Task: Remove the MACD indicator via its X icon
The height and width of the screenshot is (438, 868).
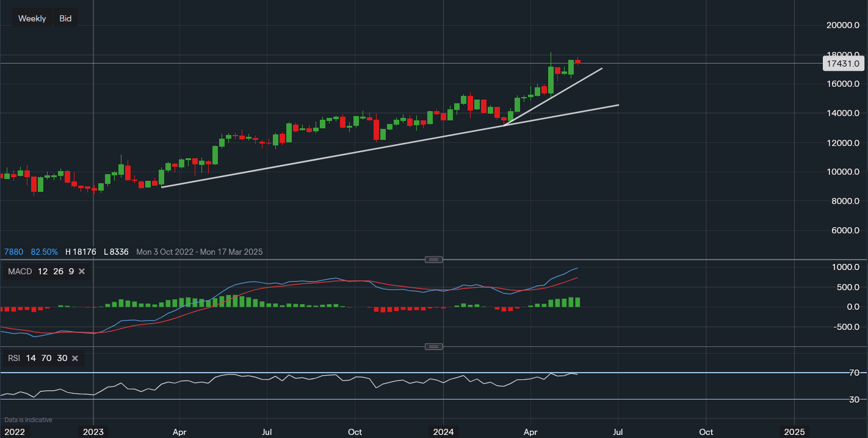Action: coord(82,271)
